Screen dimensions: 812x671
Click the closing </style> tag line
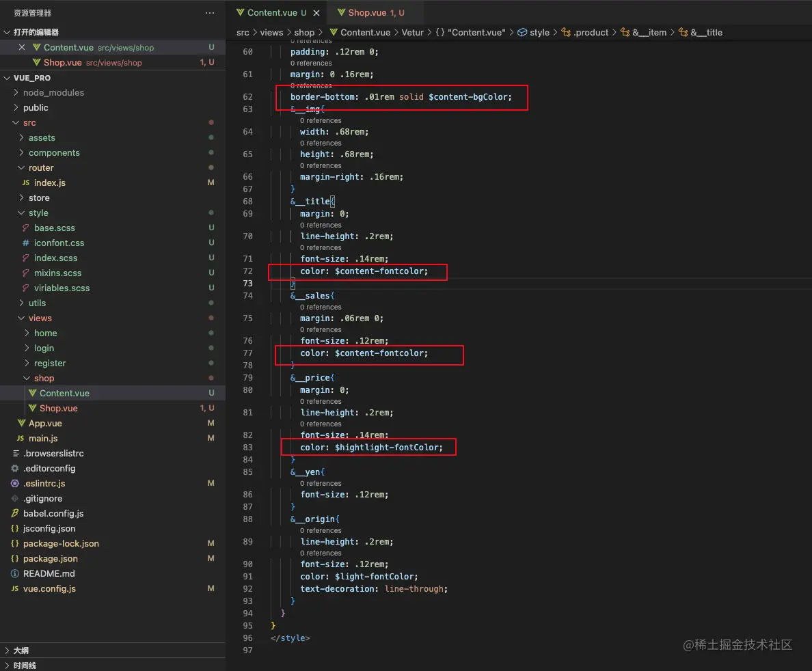(x=290, y=638)
